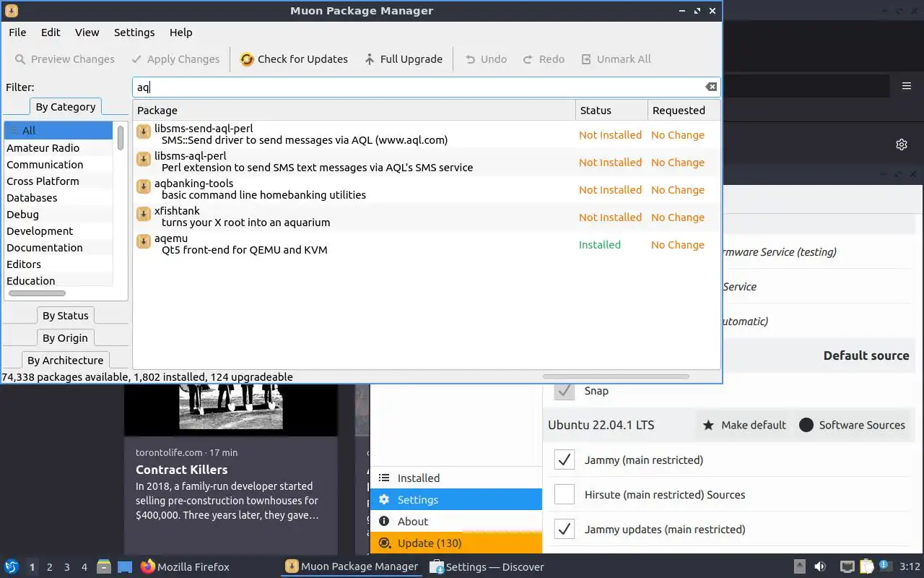
Task: Enable Hirsute (main restricted) Sources checkbox
Action: tap(565, 494)
